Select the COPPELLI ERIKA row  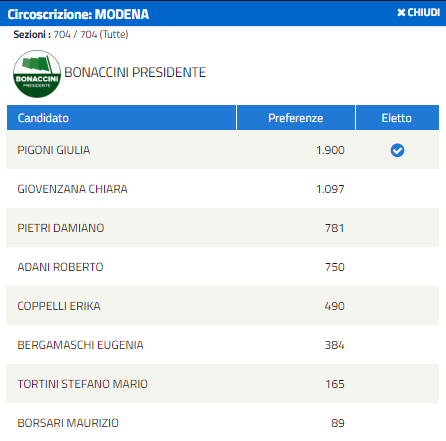point(223,306)
